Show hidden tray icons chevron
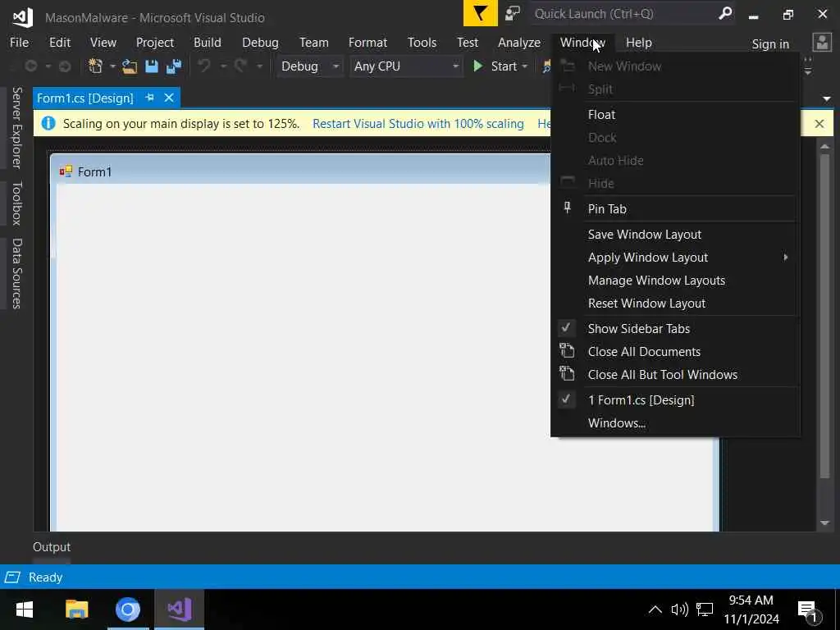 coord(655,609)
